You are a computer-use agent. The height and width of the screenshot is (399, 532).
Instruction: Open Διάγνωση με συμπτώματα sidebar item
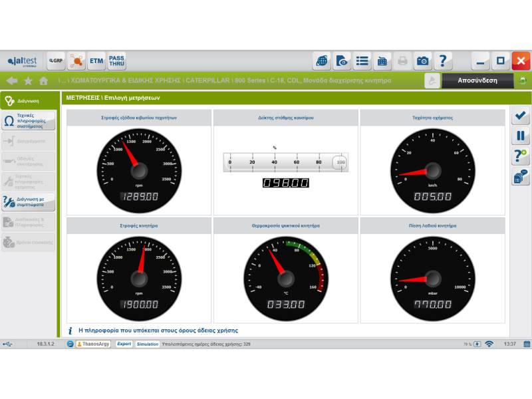pyautogui.click(x=28, y=201)
